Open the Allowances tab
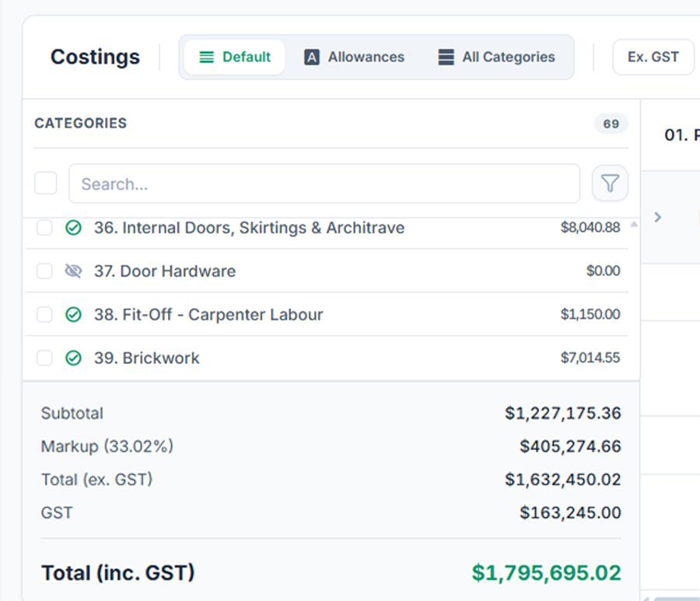The image size is (700, 601). coord(355,57)
